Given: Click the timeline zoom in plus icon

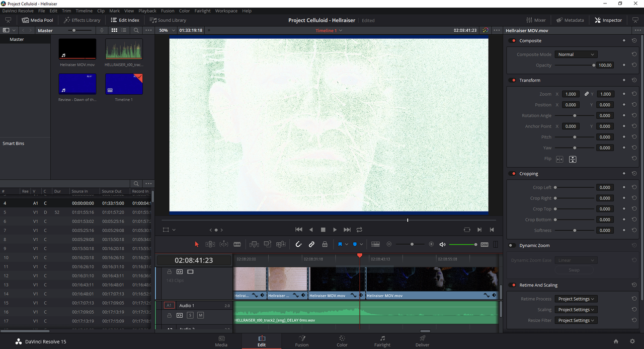Looking at the screenshot, I should [431, 244].
